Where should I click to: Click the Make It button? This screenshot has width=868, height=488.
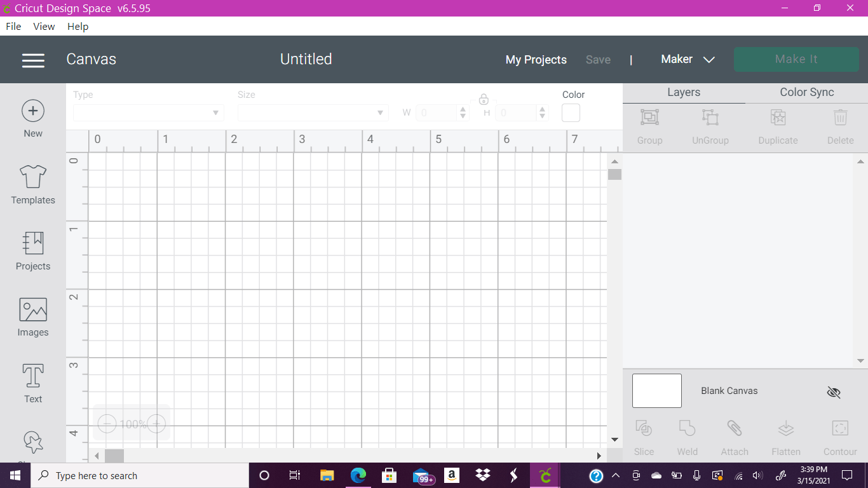pyautogui.click(x=796, y=58)
